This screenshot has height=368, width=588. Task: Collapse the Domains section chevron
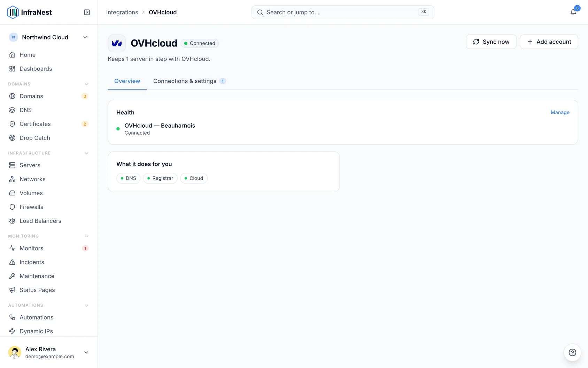(x=87, y=84)
